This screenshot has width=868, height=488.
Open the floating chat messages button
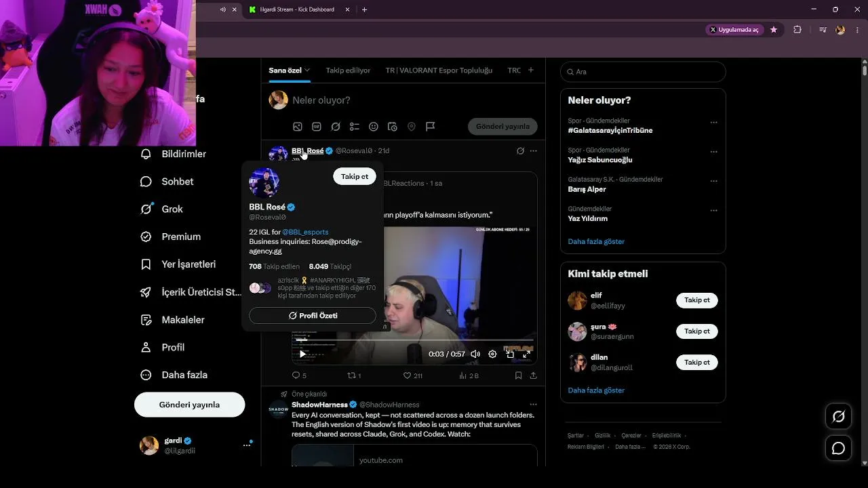tap(838, 448)
